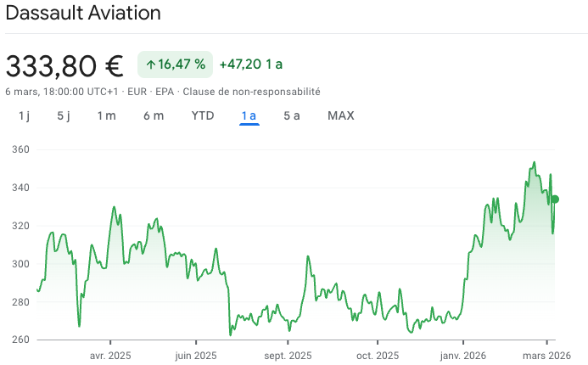
Task: Click the 333,80 € price value
Action: 64,66
